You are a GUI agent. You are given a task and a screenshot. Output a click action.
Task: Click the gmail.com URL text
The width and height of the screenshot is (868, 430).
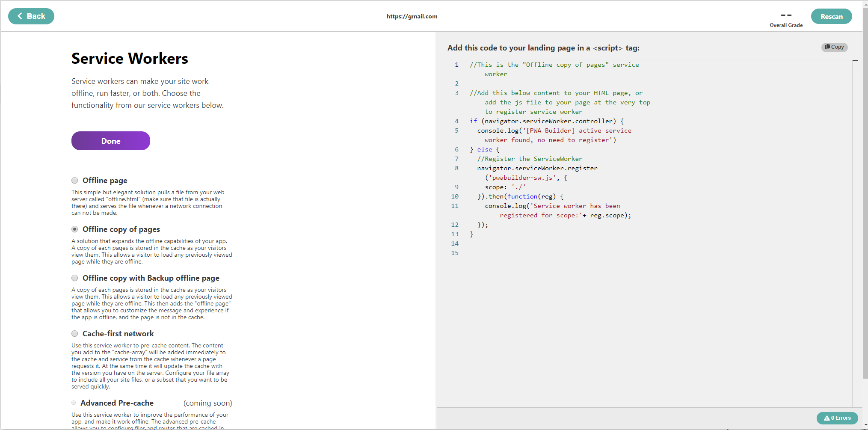(412, 16)
